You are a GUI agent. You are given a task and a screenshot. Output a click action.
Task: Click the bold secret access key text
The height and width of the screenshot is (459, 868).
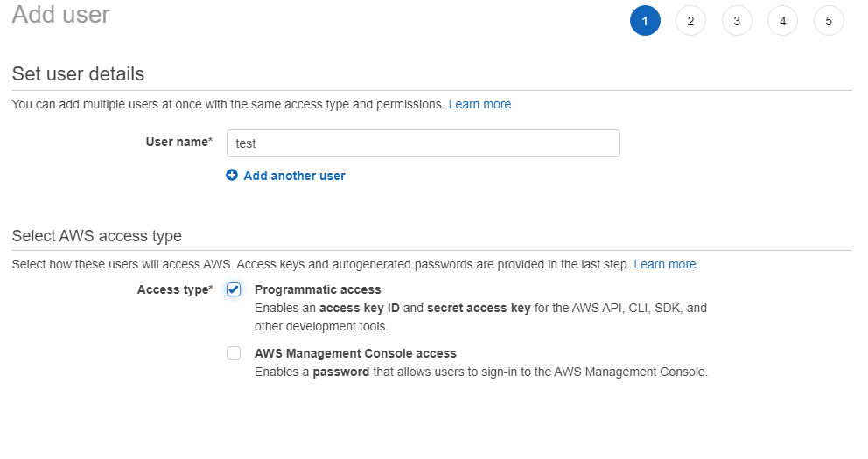479,309
